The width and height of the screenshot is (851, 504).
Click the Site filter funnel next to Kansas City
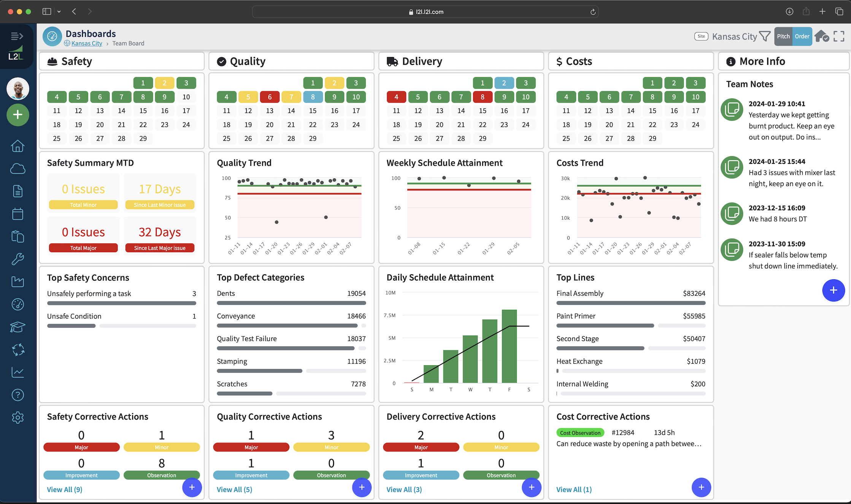tap(765, 36)
